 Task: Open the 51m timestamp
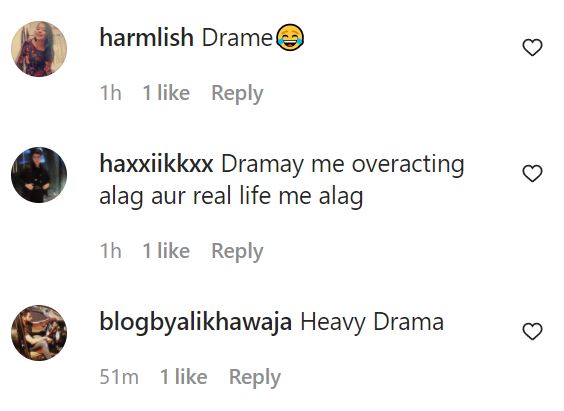pos(119,377)
